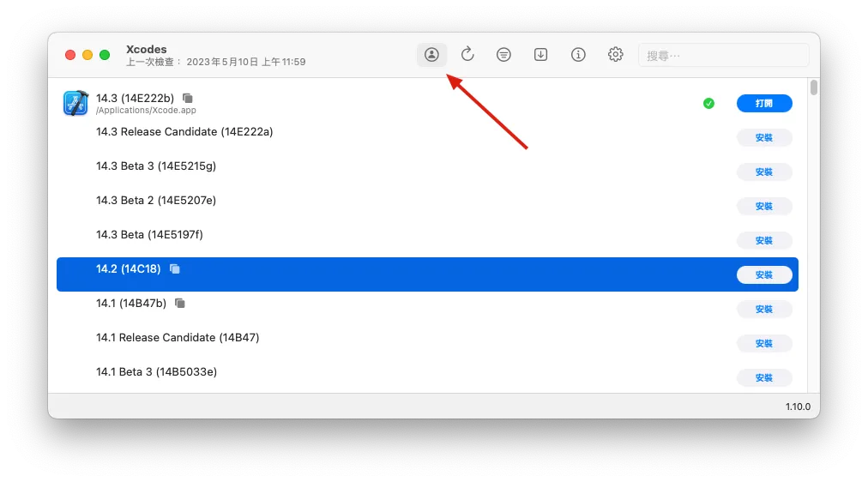Viewport: 868px width, 482px height.
Task: Click the vertical scrollbar of the version list
Action: 813,87
